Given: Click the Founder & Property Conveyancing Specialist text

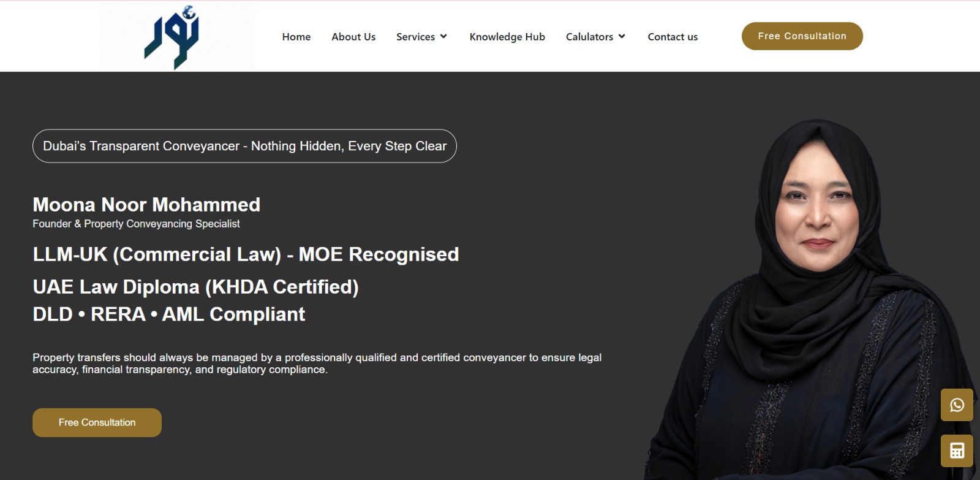Looking at the screenshot, I should point(136,224).
